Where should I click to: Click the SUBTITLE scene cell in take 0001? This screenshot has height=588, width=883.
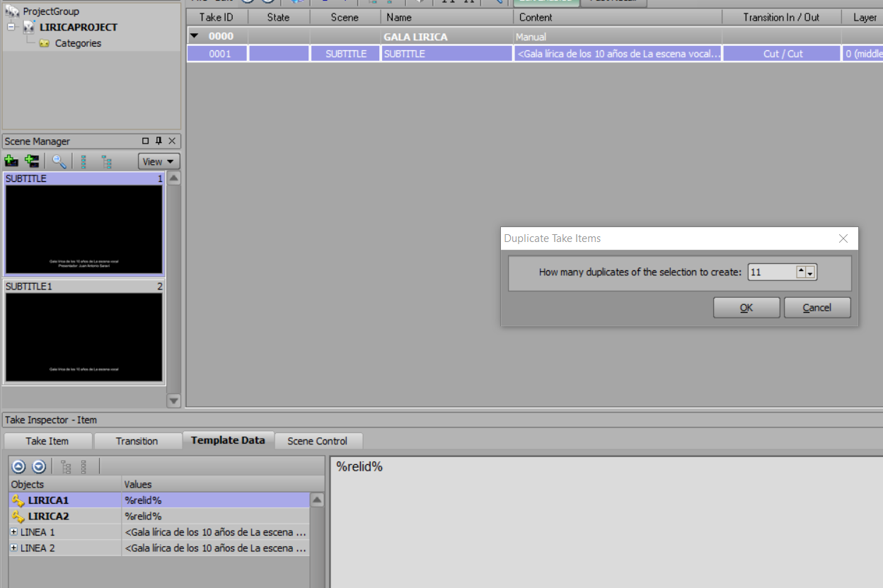pyautogui.click(x=345, y=53)
